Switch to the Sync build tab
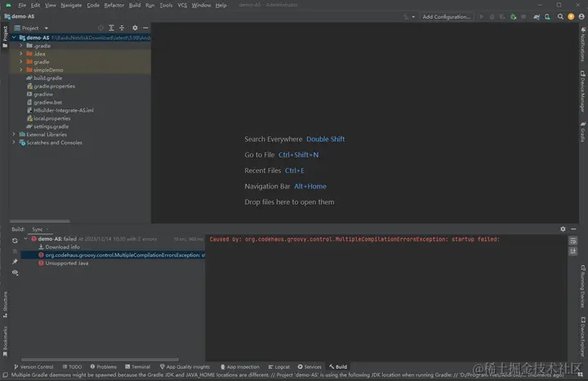 (38, 229)
